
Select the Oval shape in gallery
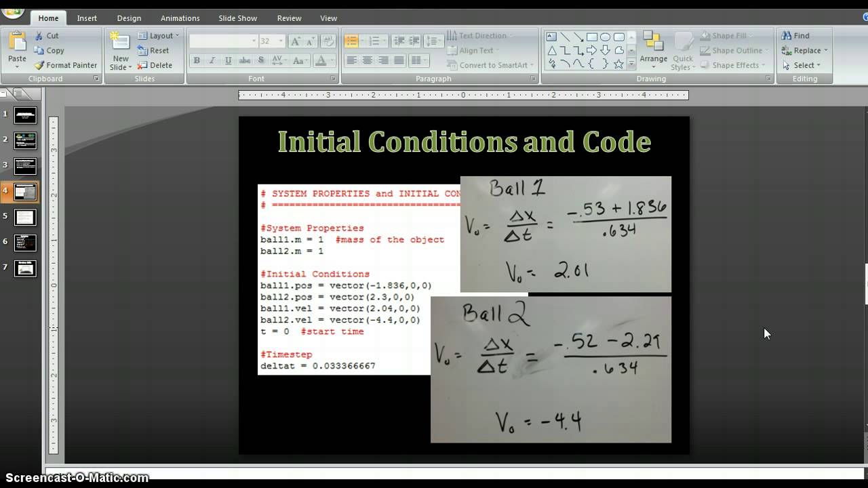click(x=606, y=37)
